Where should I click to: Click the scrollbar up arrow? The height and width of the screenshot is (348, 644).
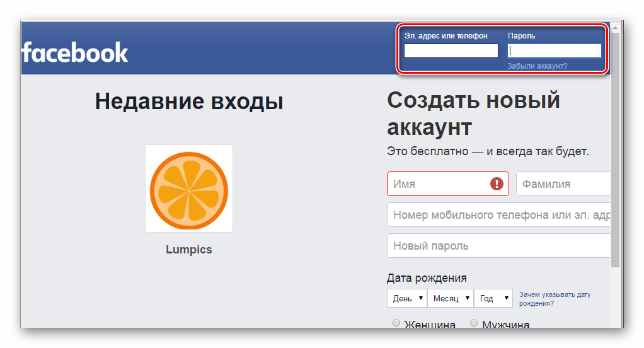click(615, 28)
